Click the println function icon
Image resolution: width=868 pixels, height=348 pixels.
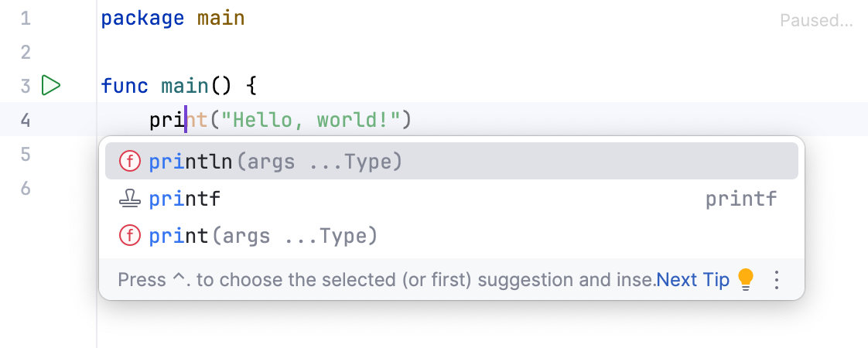[129, 162]
